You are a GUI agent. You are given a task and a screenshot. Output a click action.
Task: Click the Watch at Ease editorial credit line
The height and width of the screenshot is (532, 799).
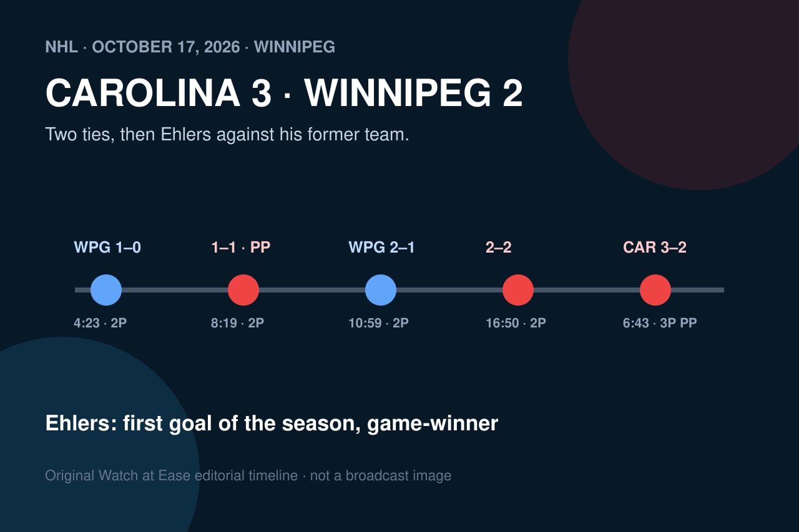pos(248,476)
